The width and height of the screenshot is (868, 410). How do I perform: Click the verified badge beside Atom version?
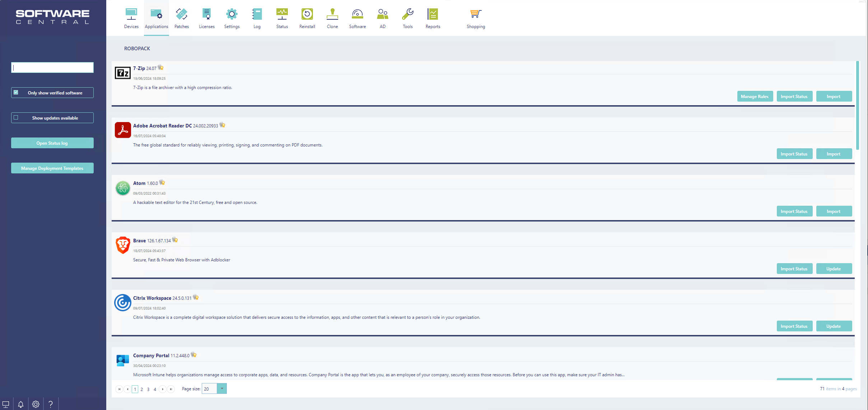coord(162,182)
